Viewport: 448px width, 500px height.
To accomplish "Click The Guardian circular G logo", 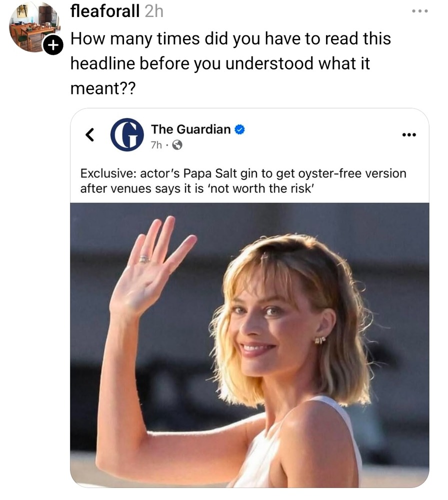I will [x=127, y=134].
